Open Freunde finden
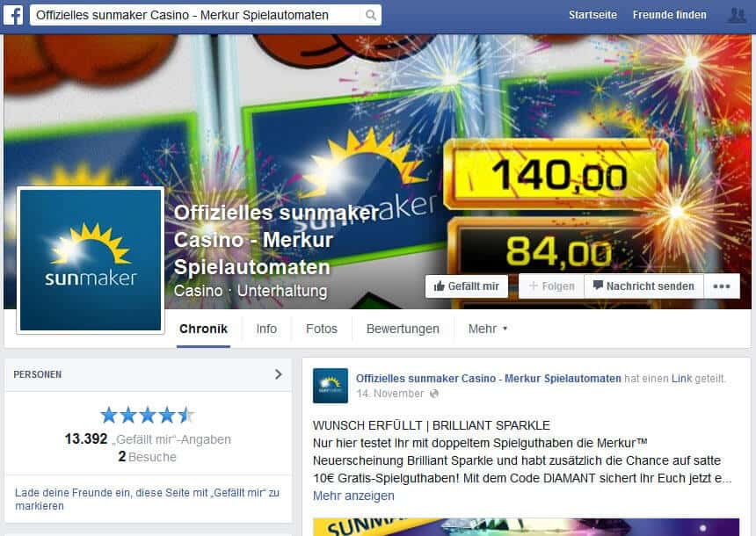The width and height of the screenshot is (756, 536). point(669,15)
